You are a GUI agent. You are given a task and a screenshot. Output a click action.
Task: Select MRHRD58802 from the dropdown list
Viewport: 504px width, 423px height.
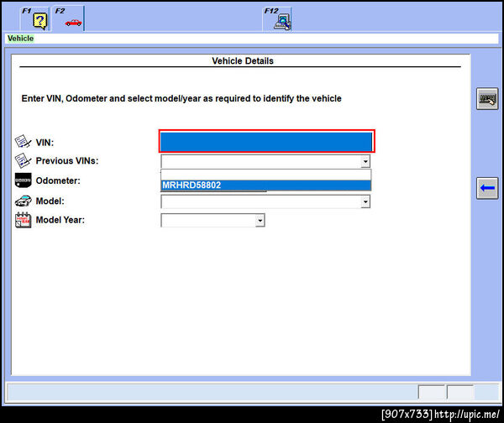coord(265,185)
